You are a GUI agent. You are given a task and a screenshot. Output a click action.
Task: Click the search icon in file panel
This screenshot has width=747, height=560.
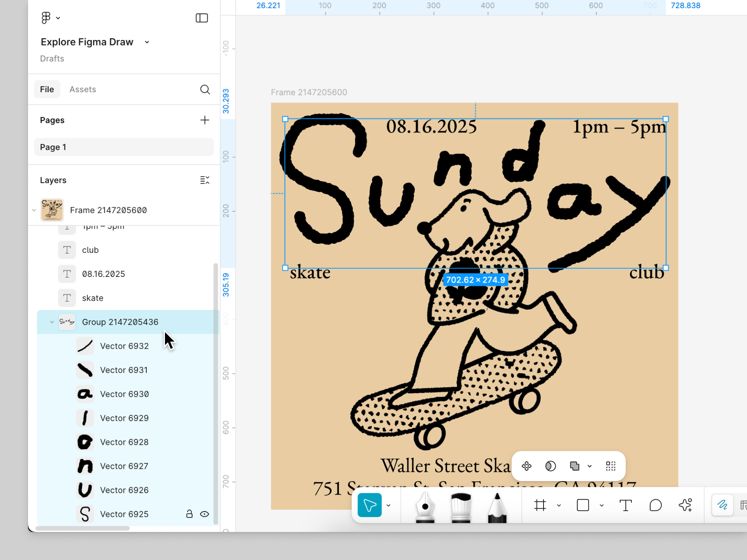205,89
